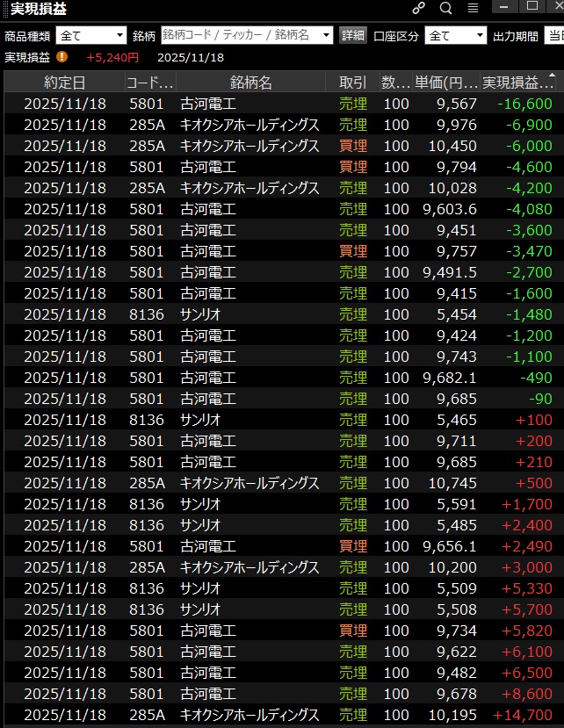
Task: Sort by 約定日 column header
Action: pos(65,83)
